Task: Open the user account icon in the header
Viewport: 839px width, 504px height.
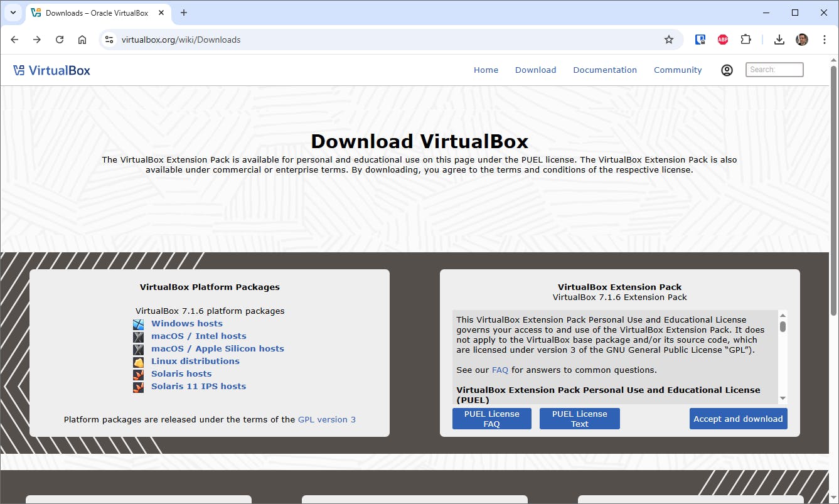Action: click(727, 70)
